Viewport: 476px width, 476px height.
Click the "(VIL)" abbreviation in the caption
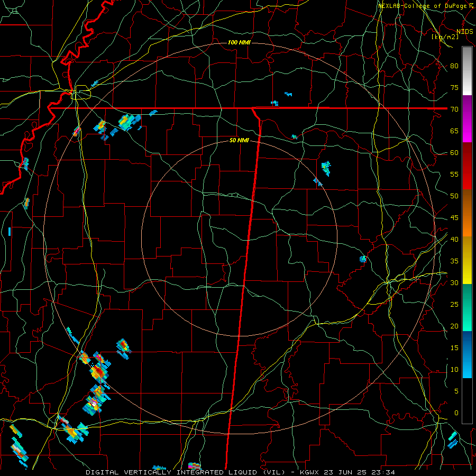pyautogui.click(x=275, y=472)
